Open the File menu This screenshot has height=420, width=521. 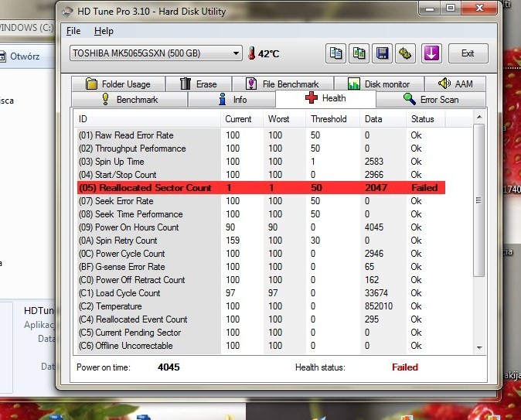tap(73, 31)
